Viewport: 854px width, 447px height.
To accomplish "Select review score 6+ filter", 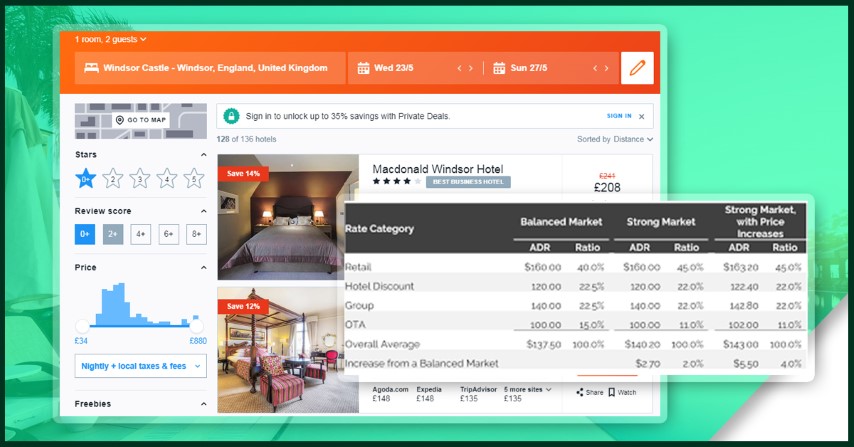I will point(168,234).
